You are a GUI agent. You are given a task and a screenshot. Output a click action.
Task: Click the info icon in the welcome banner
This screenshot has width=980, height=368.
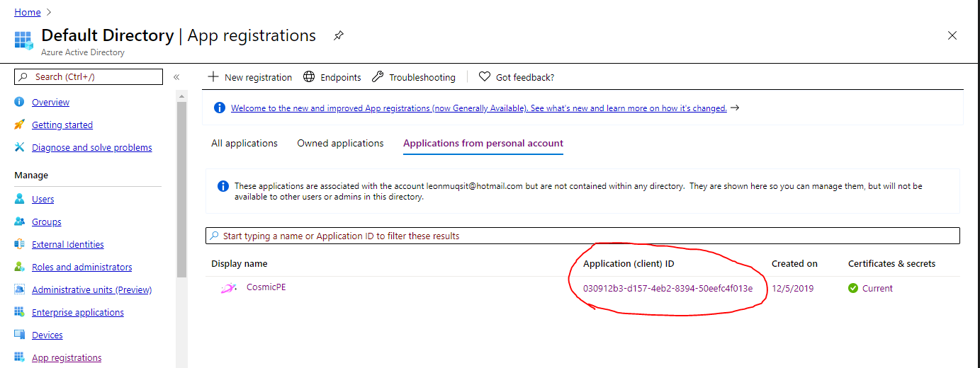(220, 108)
